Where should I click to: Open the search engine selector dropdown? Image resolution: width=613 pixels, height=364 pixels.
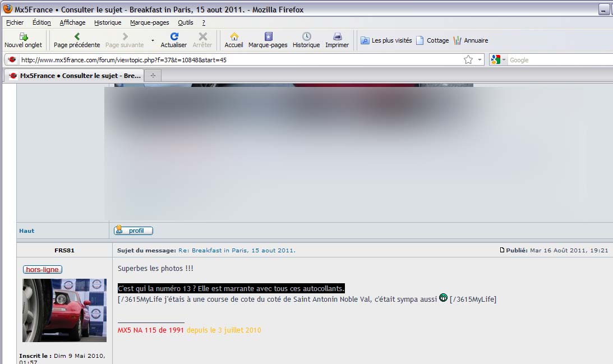(x=498, y=60)
